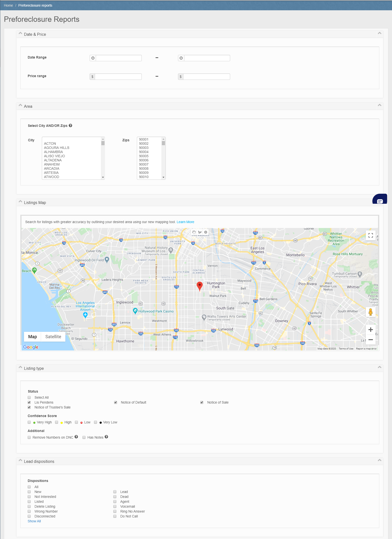This screenshot has width=392, height=539.
Task: Click the Street View pegman icon
Action: 370,312
